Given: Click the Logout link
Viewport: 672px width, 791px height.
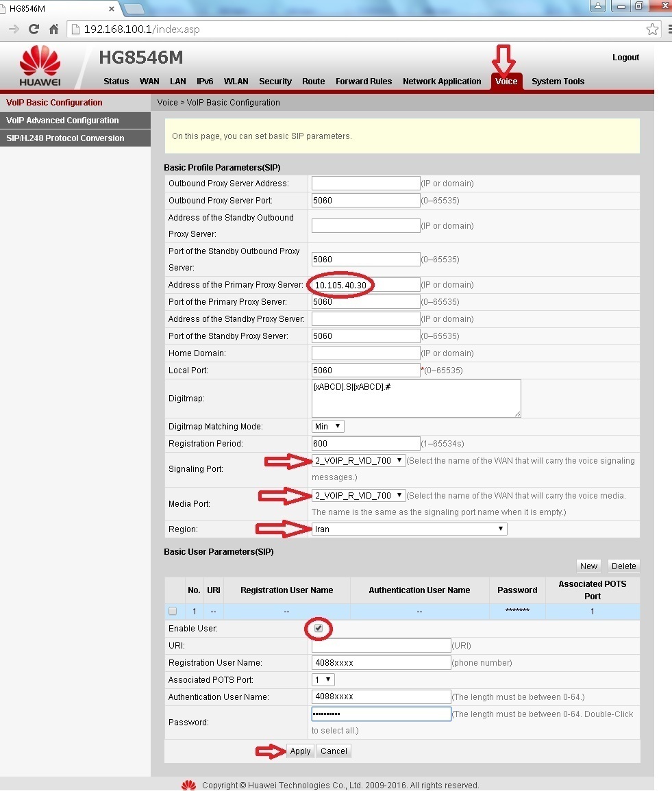Looking at the screenshot, I should point(625,58).
